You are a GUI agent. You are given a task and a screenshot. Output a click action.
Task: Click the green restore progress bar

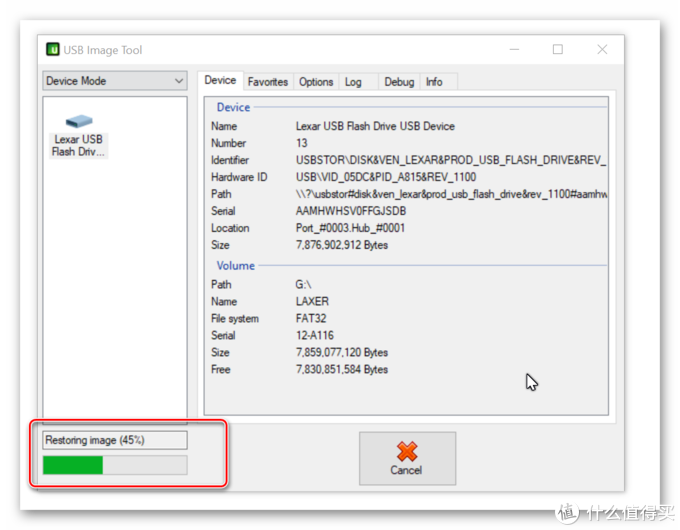coord(115,465)
